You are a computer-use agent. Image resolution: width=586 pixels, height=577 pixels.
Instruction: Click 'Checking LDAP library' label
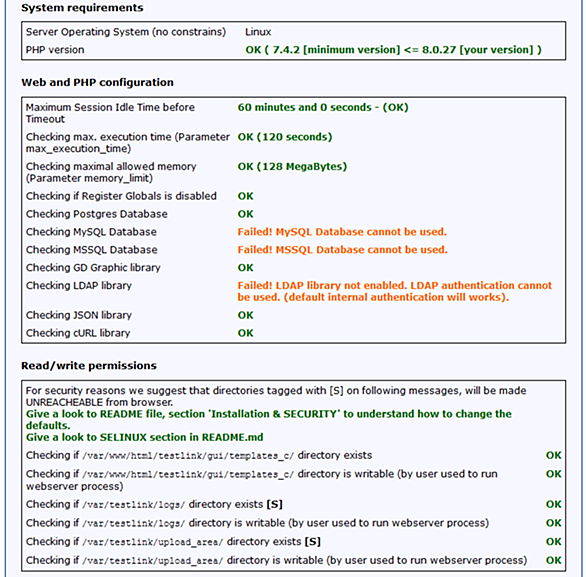point(79,286)
